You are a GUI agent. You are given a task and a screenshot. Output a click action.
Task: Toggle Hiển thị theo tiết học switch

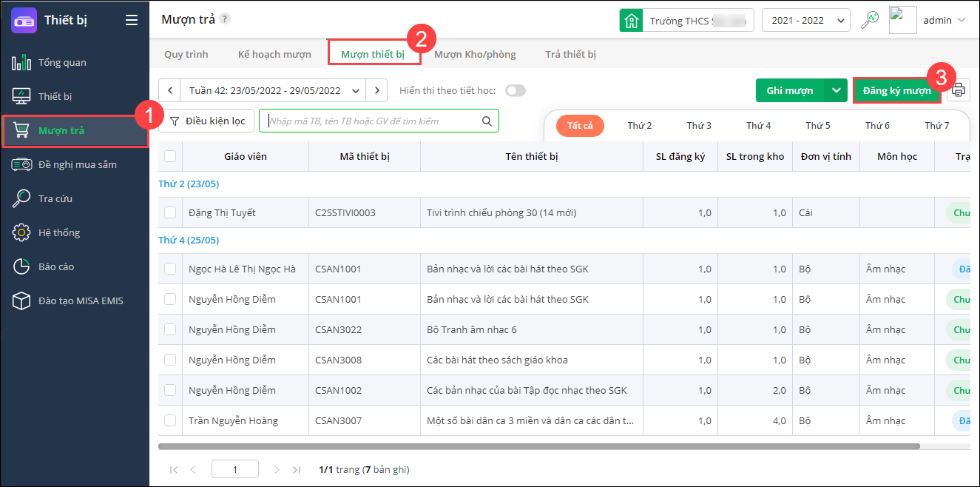pyautogui.click(x=515, y=90)
